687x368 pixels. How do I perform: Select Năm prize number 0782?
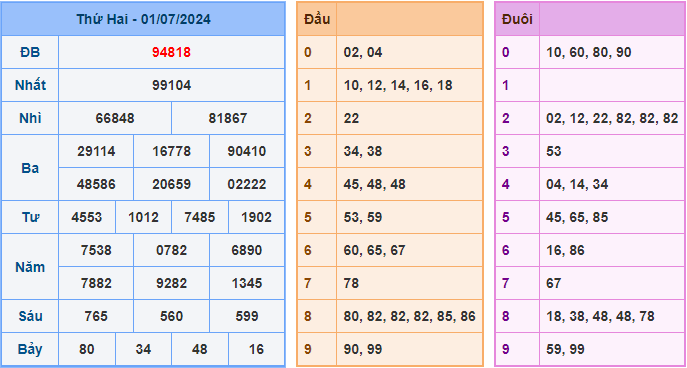click(171, 250)
